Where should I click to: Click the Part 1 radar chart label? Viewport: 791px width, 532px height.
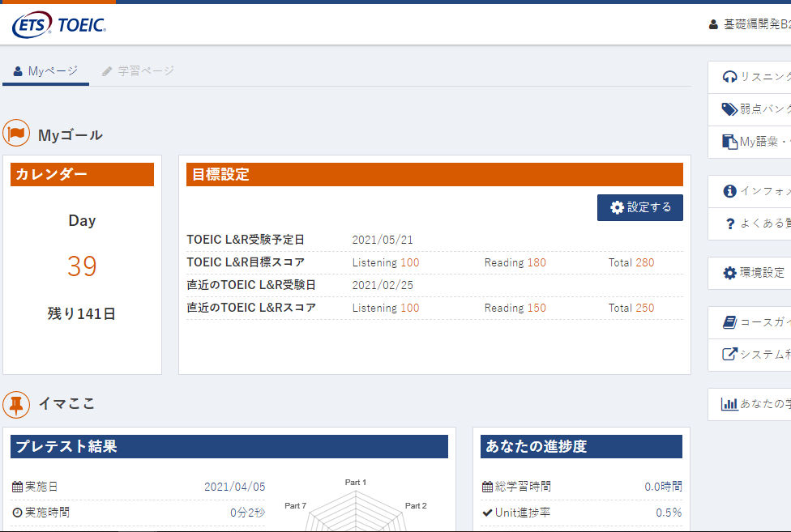coord(356,482)
